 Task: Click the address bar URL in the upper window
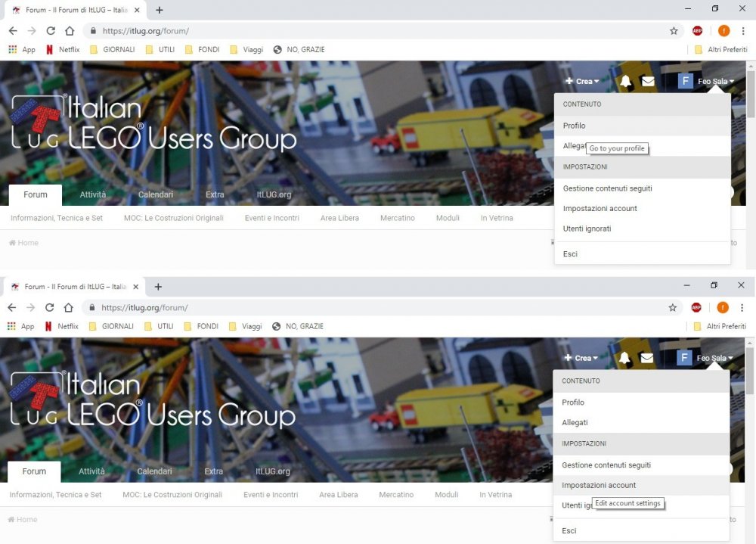pos(146,31)
